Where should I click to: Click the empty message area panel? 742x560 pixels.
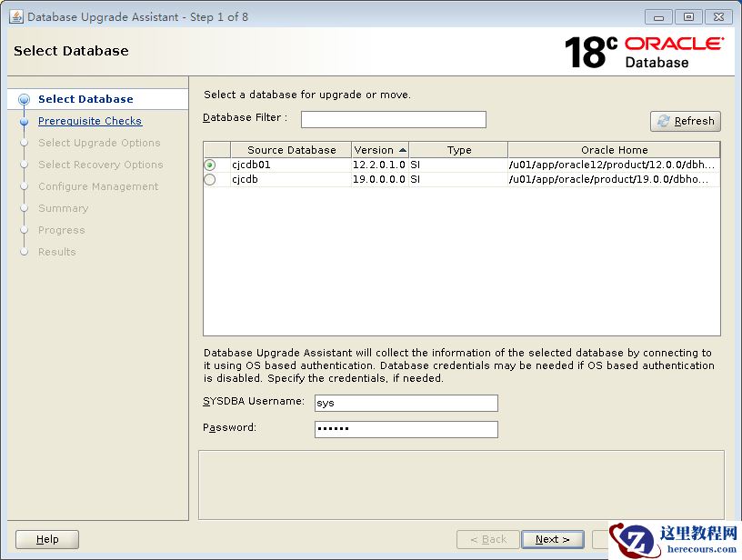tap(461, 485)
